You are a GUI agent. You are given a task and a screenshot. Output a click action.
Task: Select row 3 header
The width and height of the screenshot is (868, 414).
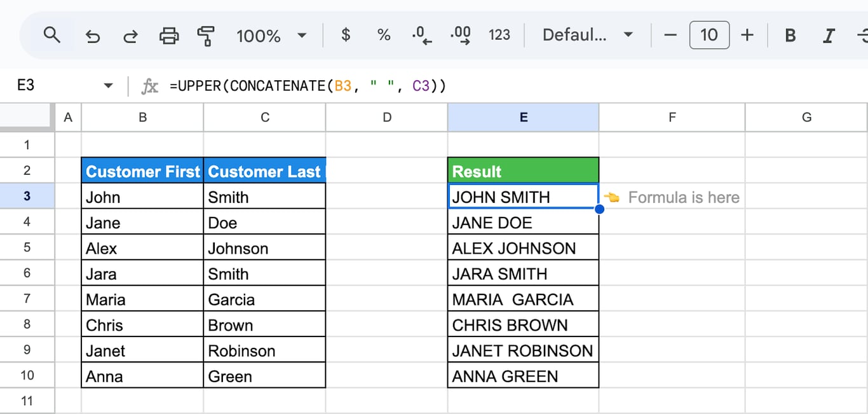27,196
